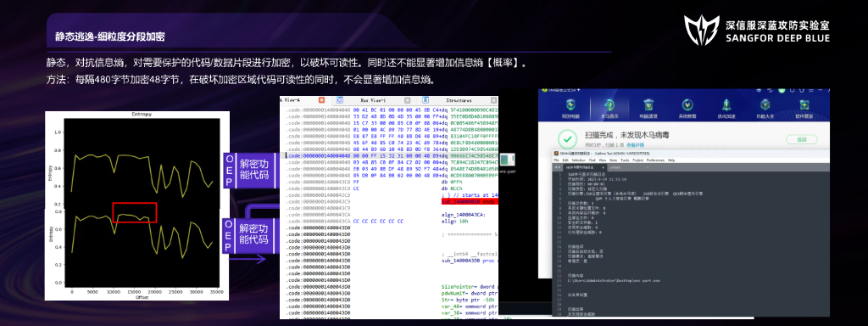The height and width of the screenshot is (326, 868).
Task: Click the green scan-complete checkmark icon
Action: pyautogui.click(x=567, y=138)
